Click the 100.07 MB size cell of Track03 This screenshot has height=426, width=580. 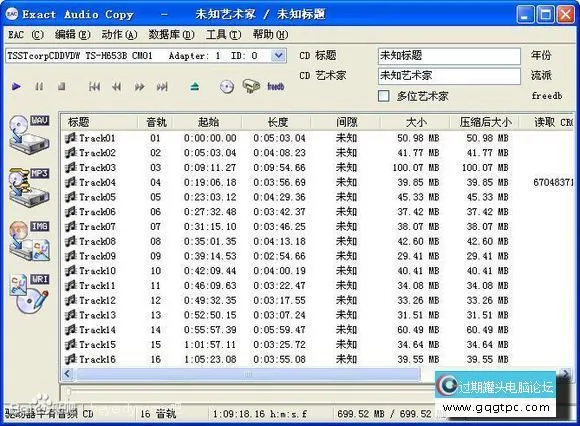[416, 168]
